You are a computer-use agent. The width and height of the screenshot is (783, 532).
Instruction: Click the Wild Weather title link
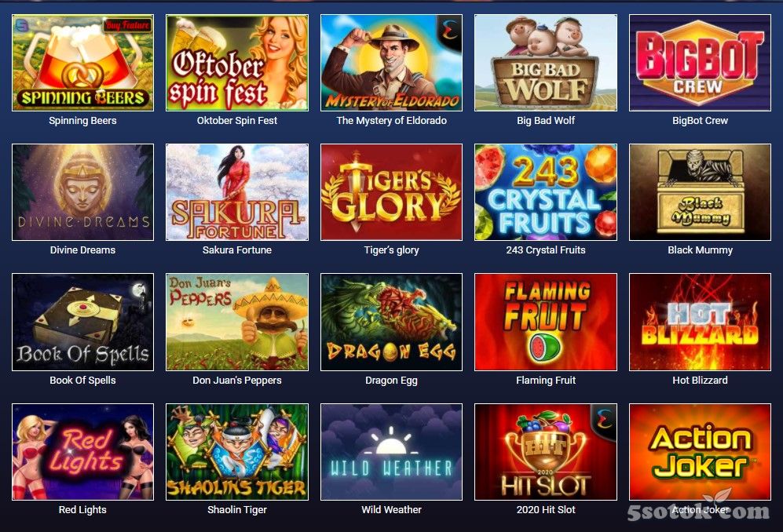(x=391, y=509)
